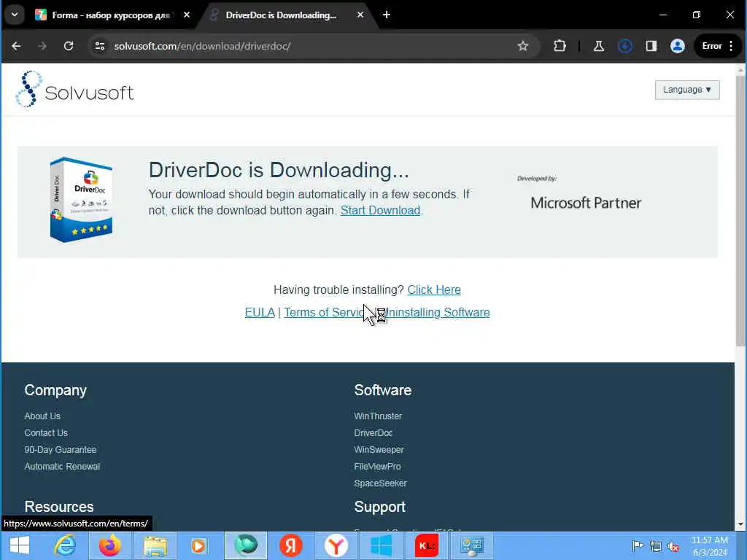Open the Automatic Renewal link
Screen dimensions: 747x560
pos(63,466)
